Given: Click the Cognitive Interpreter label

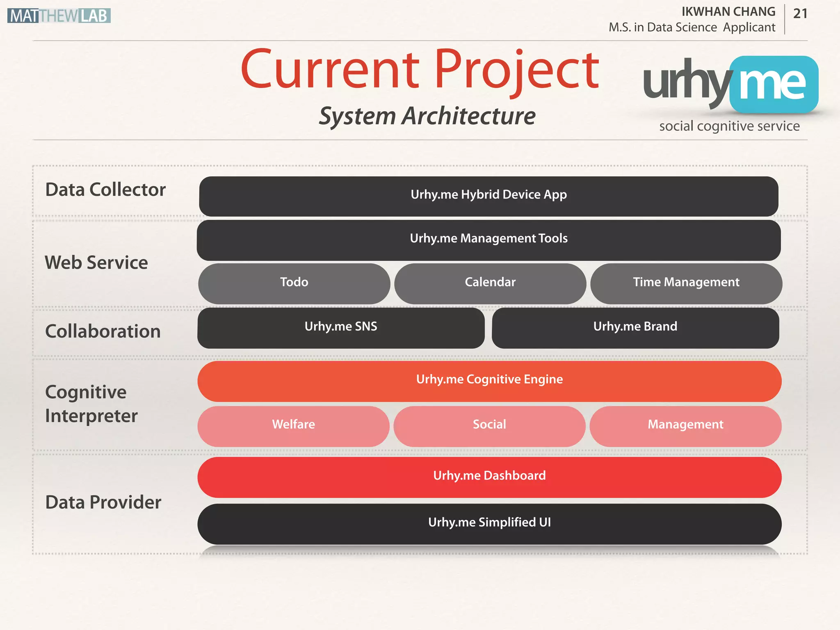Looking at the screenshot, I should (x=91, y=404).
